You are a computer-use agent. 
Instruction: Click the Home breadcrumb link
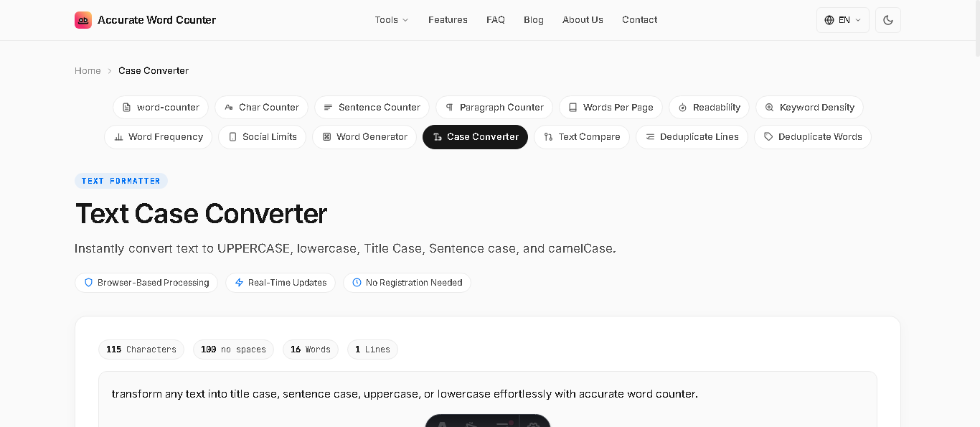click(x=88, y=70)
